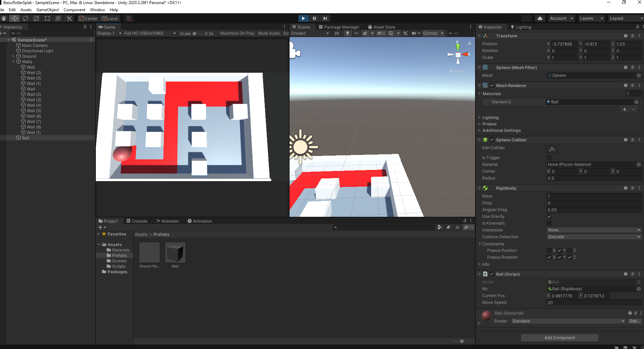Uncheck Use Gravity on the Rigidbody
644x349 pixels.
(549, 216)
